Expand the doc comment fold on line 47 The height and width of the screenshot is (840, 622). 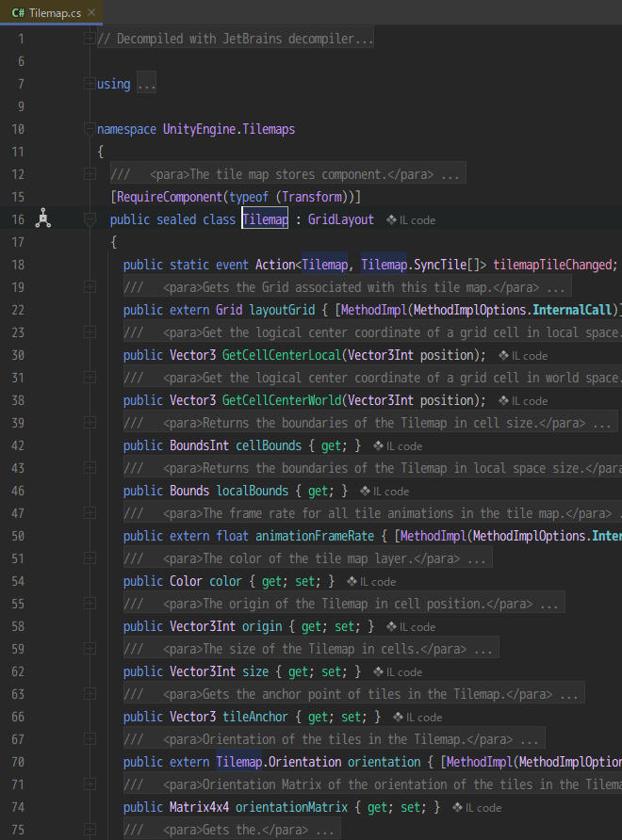click(x=90, y=513)
